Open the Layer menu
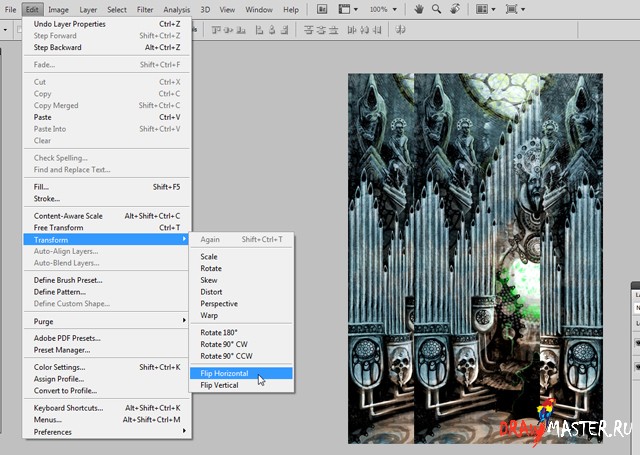The width and height of the screenshot is (640, 455). point(88,9)
